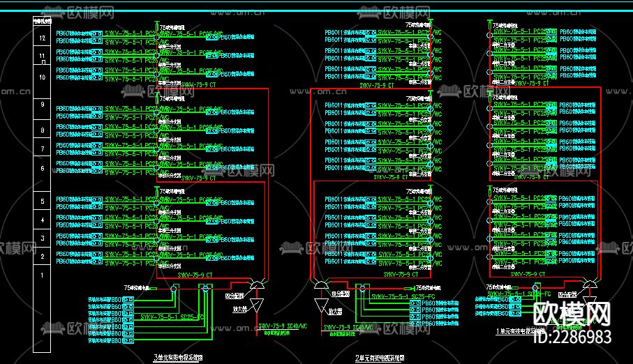Click SYKV-75-5-1 SC25-FC label in unit 2 basement wiring
Image resolution: width=633 pixels, height=364 pixels.
(403, 296)
